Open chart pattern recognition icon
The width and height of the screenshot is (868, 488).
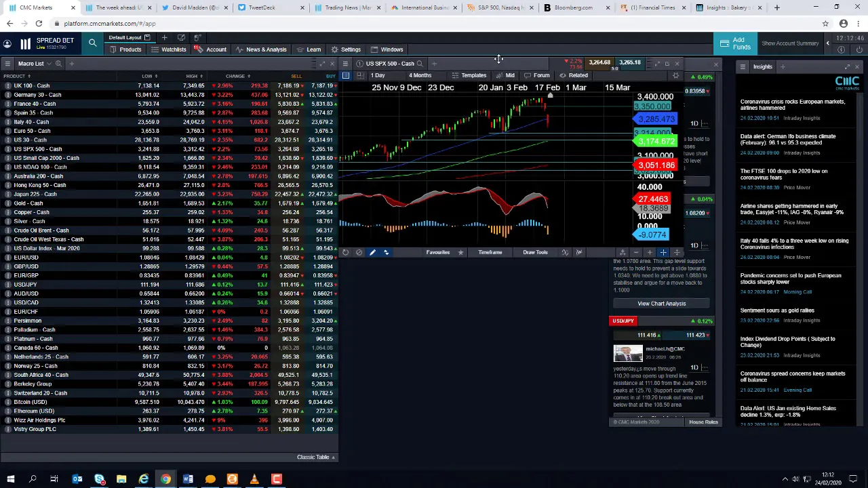pyautogui.click(x=579, y=252)
